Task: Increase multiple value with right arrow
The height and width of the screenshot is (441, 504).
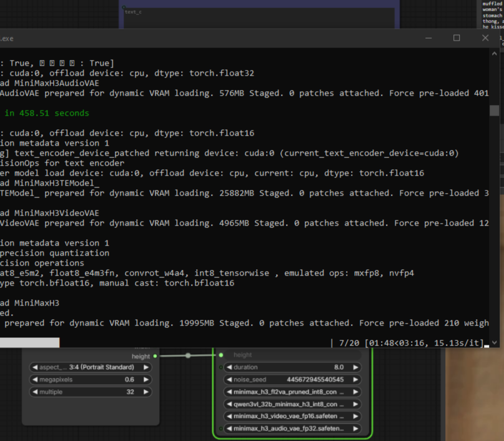Action: pos(146,392)
